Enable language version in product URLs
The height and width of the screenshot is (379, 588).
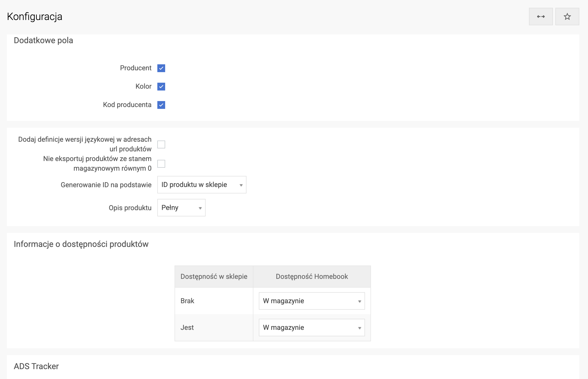161,144
